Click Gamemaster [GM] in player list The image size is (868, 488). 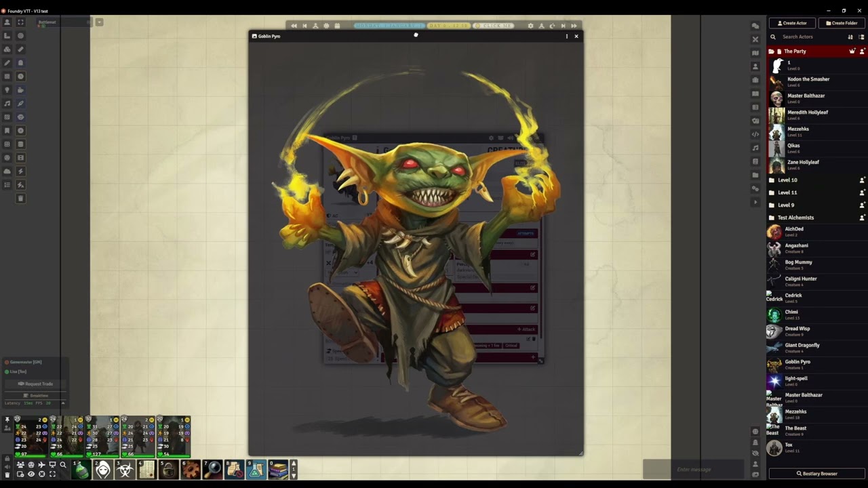pos(25,363)
